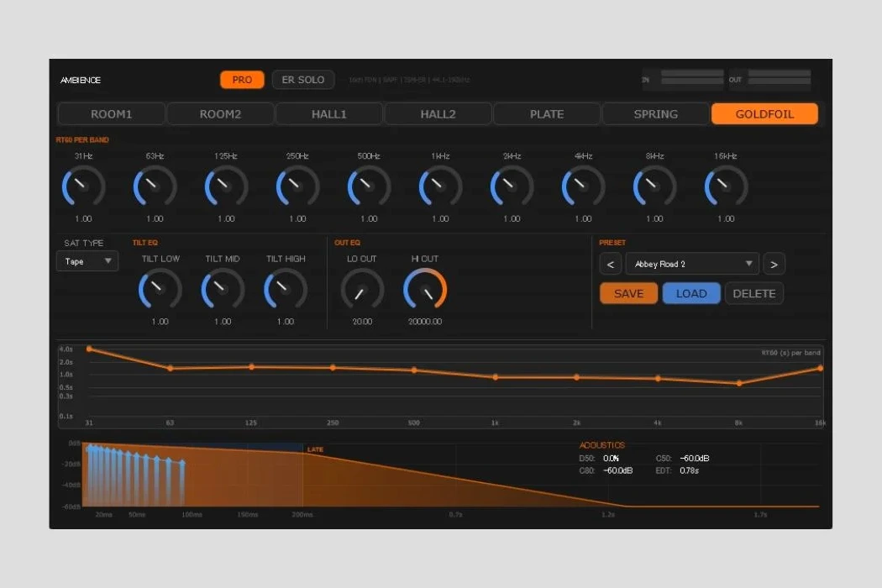Click the C50 -60.0dB readout
Viewport: 882px width, 588px height.
tap(682, 459)
